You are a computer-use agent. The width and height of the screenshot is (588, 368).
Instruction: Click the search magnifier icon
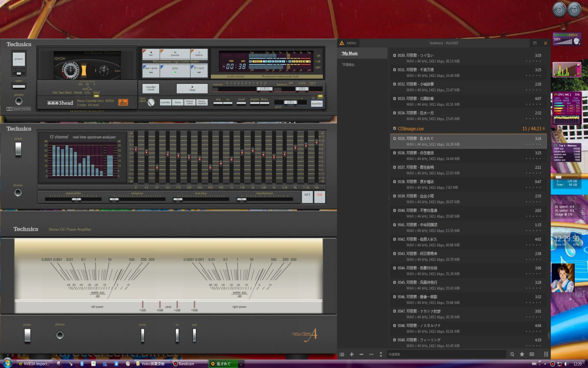[512, 355]
